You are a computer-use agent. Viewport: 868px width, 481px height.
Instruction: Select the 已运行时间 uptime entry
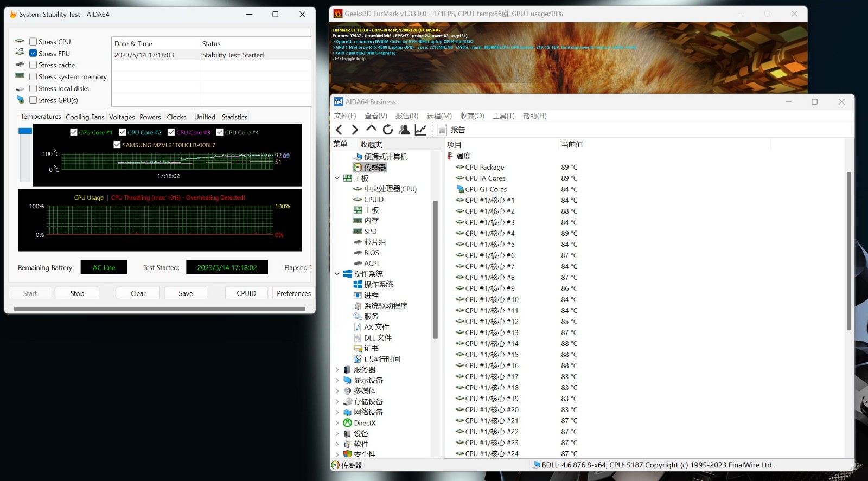coord(377,359)
